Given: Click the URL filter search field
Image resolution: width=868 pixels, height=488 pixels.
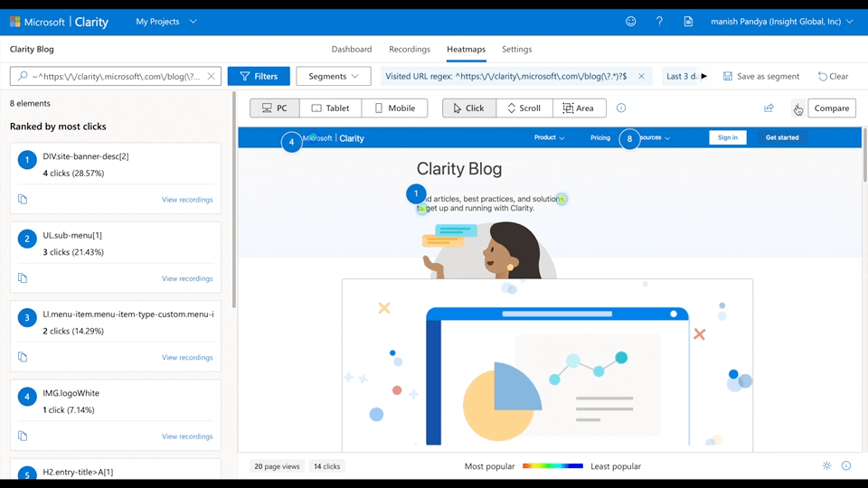Looking at the screenshot, I should 113,77.
